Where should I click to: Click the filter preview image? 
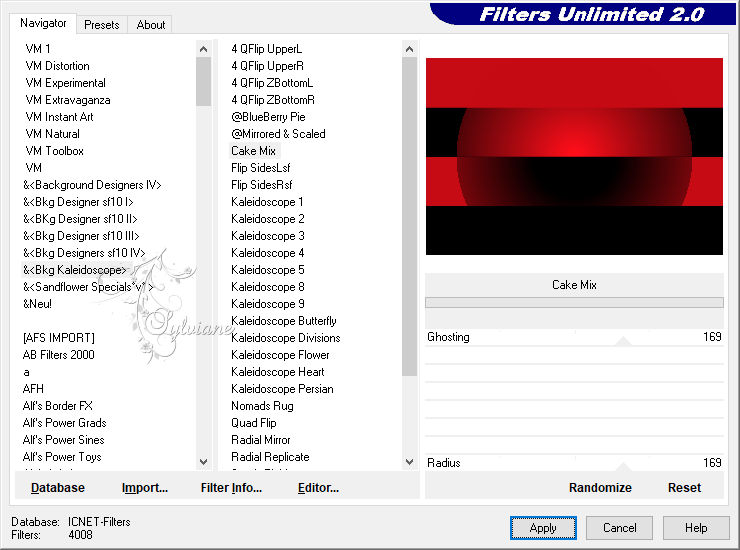point(574,156)
